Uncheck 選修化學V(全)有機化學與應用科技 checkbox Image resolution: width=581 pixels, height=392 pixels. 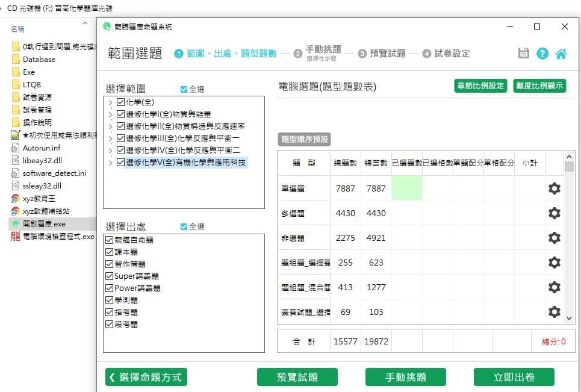(x=120, y=163)
